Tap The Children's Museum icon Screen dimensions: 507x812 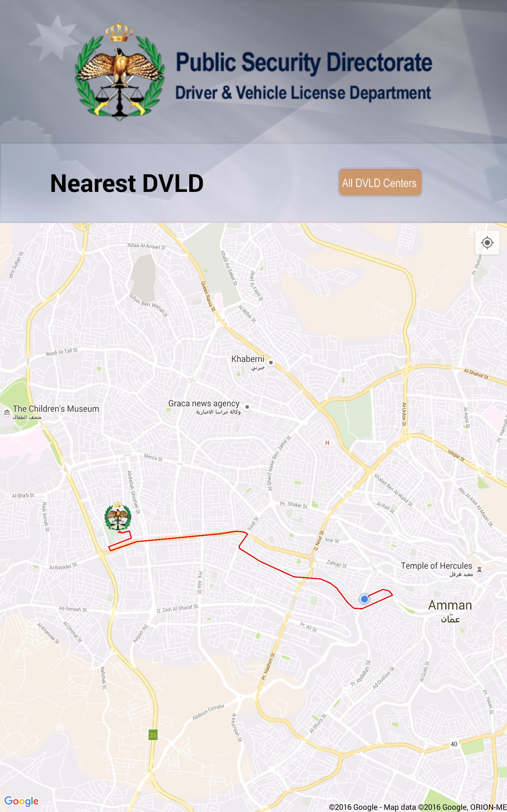click(x=7, y=412)
